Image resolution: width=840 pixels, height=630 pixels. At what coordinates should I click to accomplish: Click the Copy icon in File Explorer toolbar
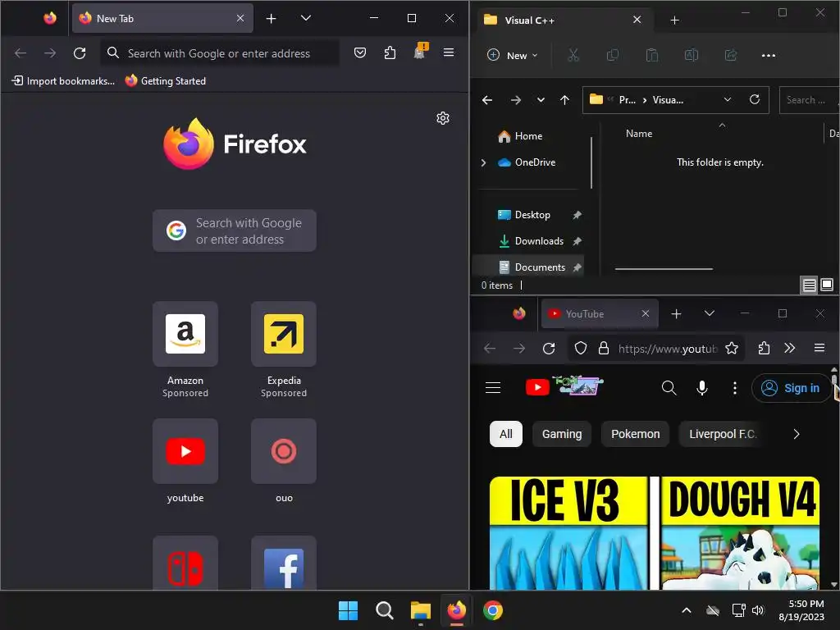coord(612,55)
